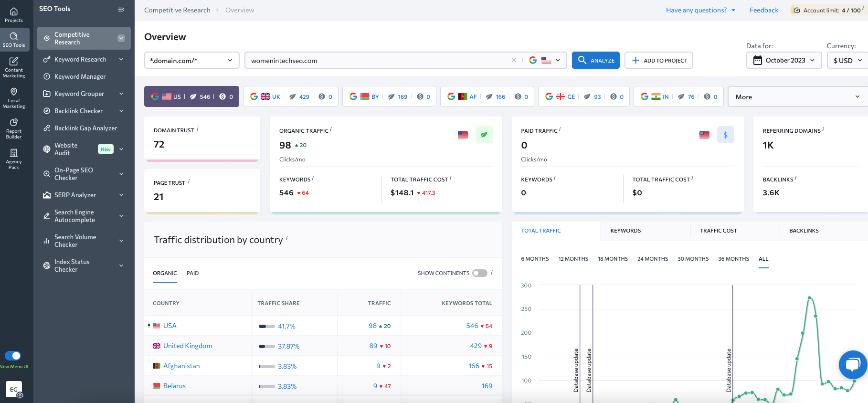Image resolution: width=868 pixels, height=403 pixels.
Task: Switch chart to Backlinks tab
Action: pyautogui.click(x=804, y=231)
